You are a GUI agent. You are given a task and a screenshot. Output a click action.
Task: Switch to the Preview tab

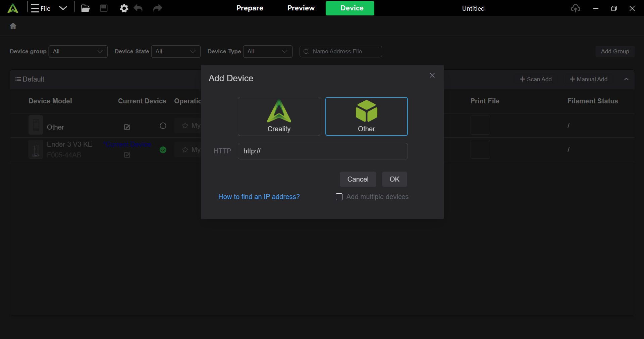click(x=301, y=8)
